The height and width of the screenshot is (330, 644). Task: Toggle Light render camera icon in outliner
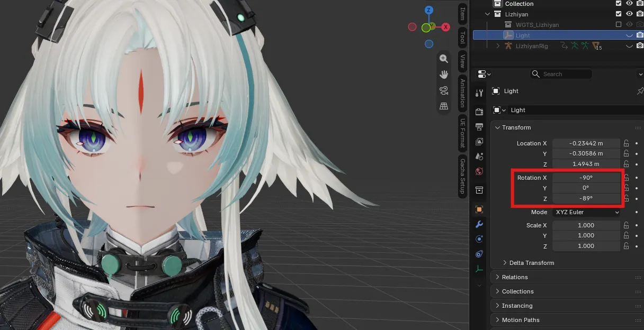[x=640, y=35]
